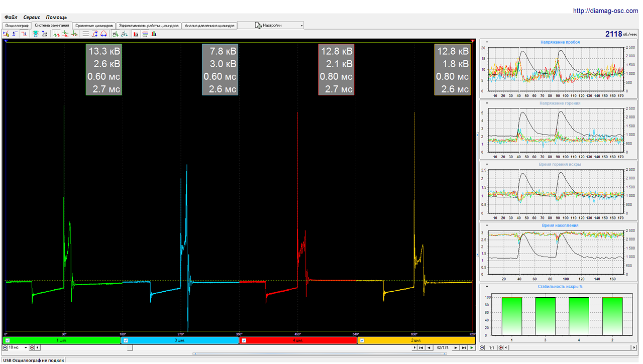643x364 pixels.
Task: Zoom out timebase with minus button
Action: point(5,347)
